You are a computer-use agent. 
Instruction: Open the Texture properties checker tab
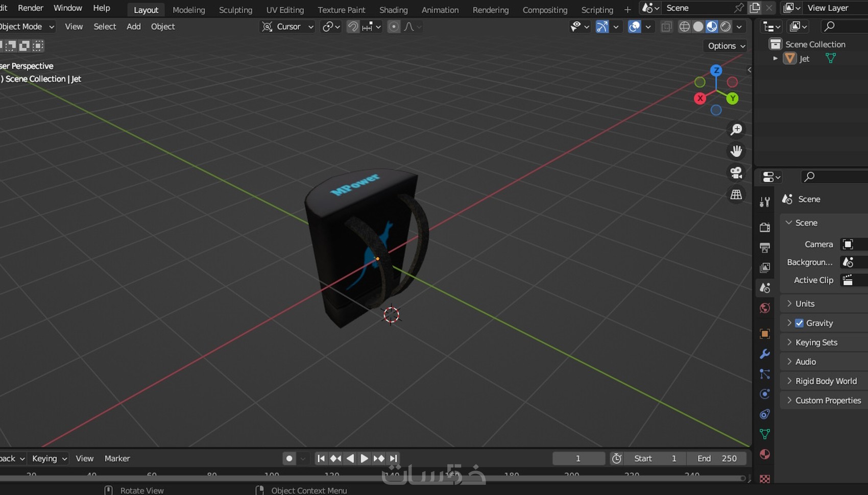765,479
